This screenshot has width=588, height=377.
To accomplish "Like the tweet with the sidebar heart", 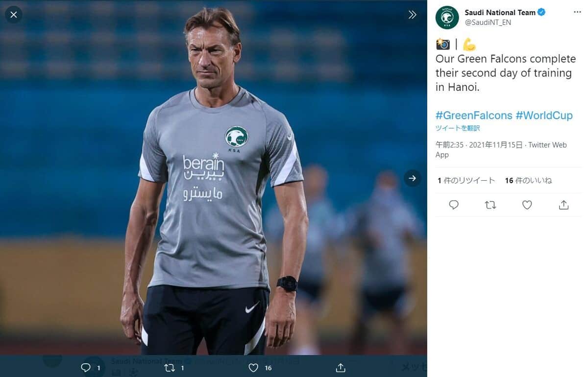I will pos(527,205).
